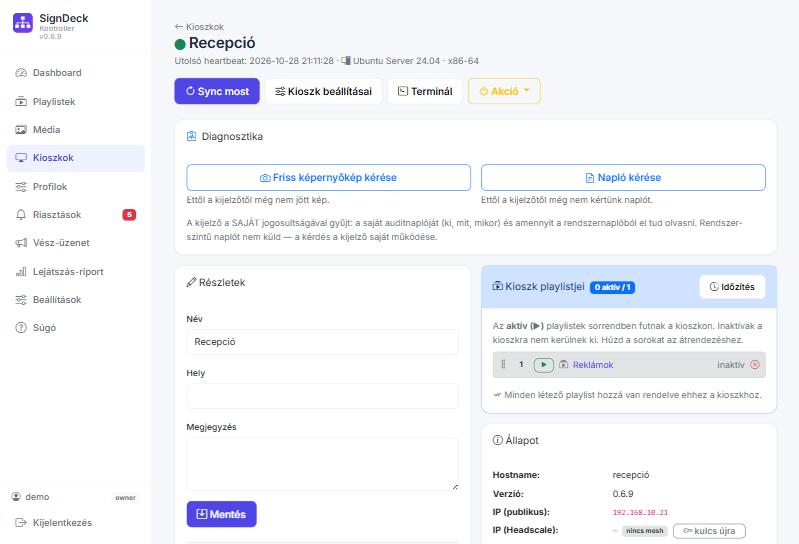The image size is (799, 544).
Task: Click the owner role badge
Action: (125, 498)
